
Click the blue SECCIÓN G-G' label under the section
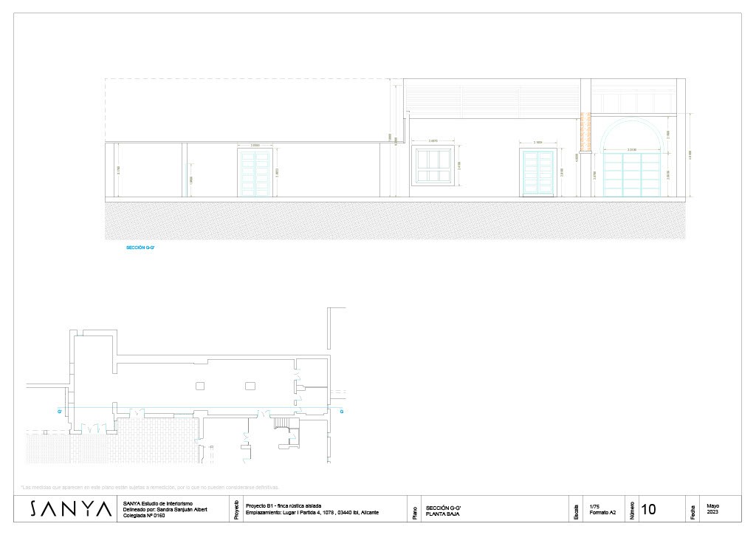pos(140,249)
